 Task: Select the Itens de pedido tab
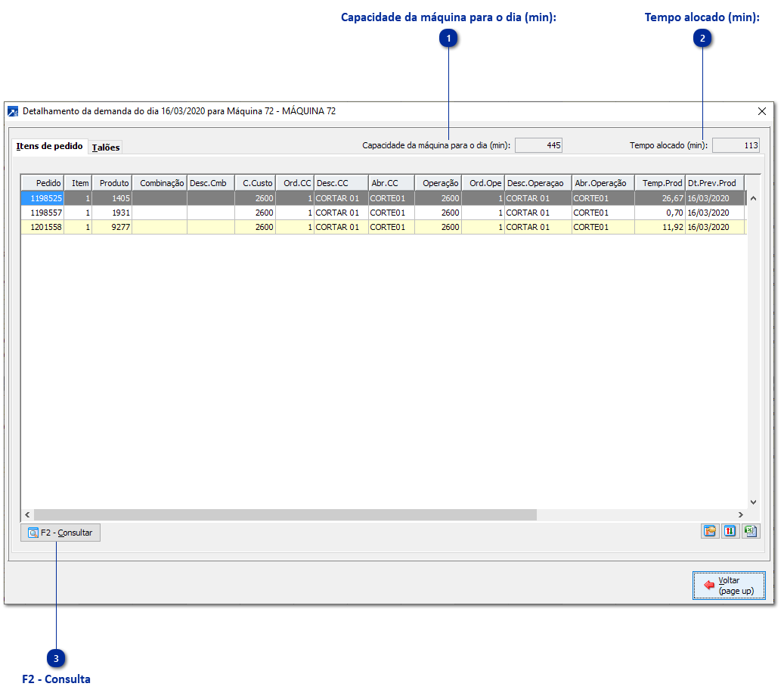coord(49,146)
